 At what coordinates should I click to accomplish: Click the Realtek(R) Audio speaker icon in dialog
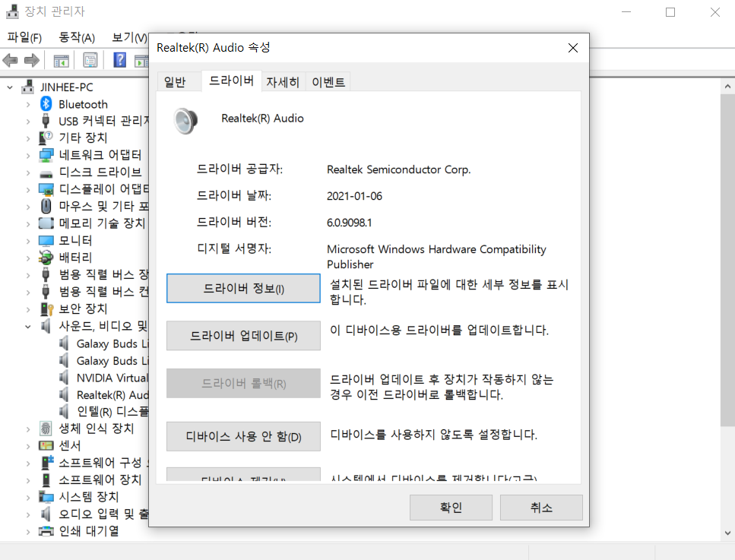(185, 121)
